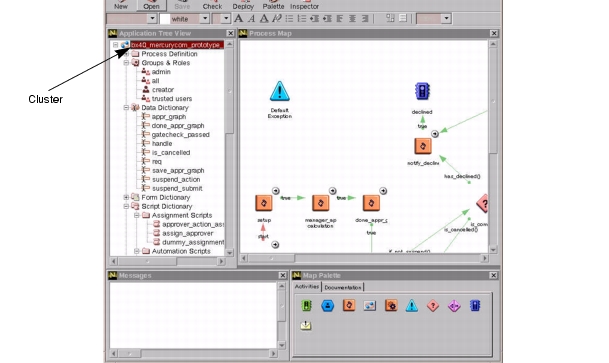
Task: Click the Open toolbar button
Action: pyautogui.click(x=151, y=5)
